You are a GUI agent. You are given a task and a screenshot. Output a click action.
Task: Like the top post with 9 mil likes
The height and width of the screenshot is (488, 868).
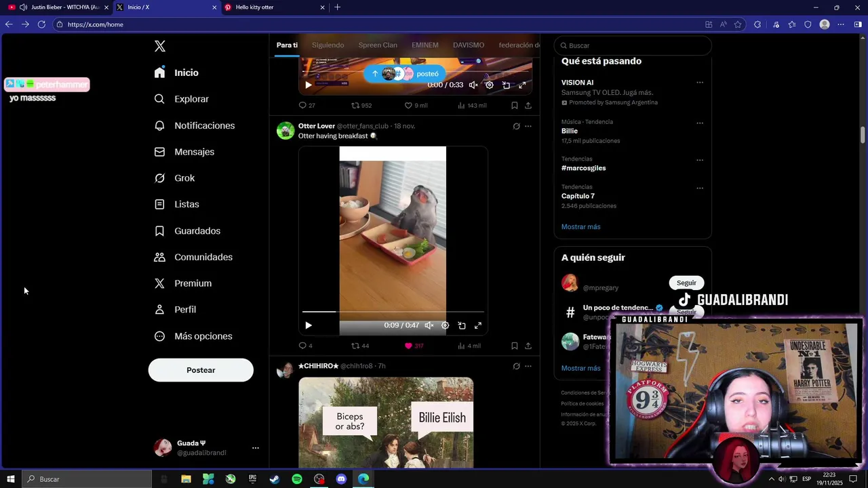(416, 106)
